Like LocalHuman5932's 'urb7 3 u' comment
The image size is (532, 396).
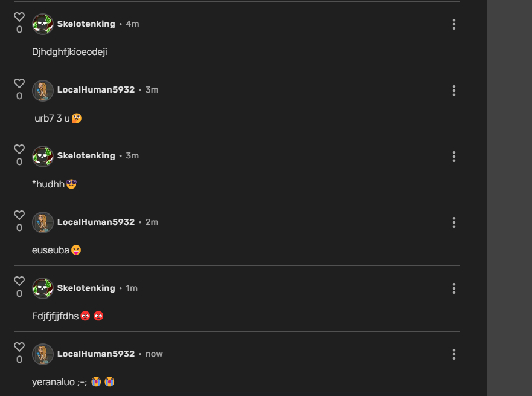coord(19,83)
